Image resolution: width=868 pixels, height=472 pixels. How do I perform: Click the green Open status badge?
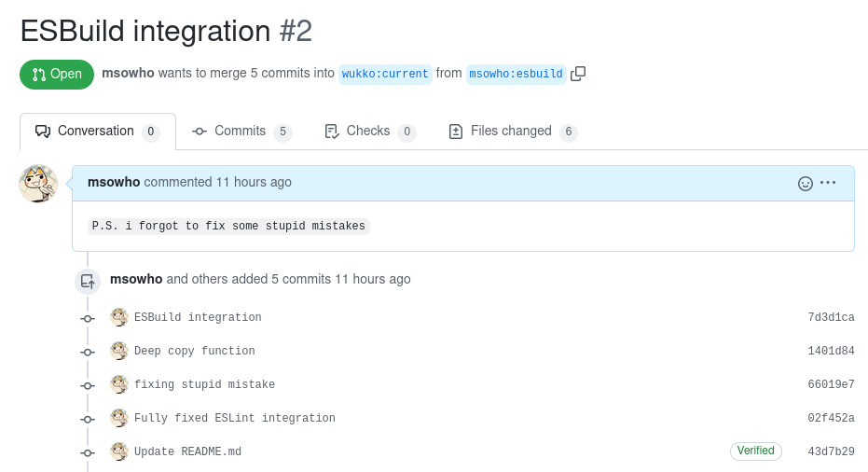tap(57, 74)
